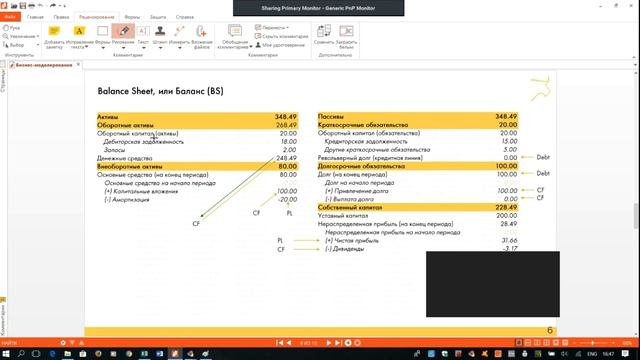Image resolution: width=640 pixels, height=360 pixels.
Task: Select the Рука hand tool
Action: pos(11,28)
